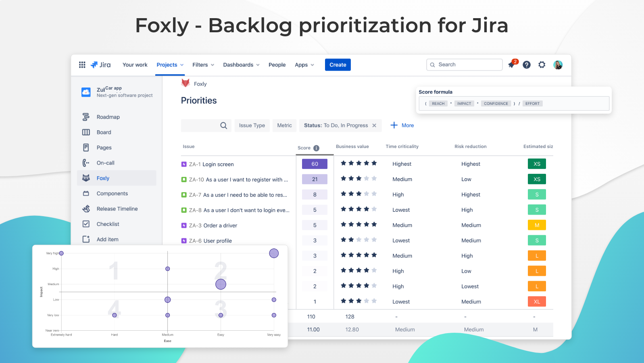
Task: Open the Metric filter dropdown
Action: coord(285,125)
